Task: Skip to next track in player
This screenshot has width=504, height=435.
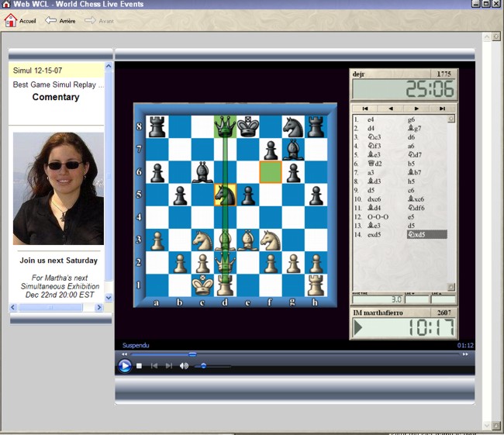Action: (x=168, y=366)
